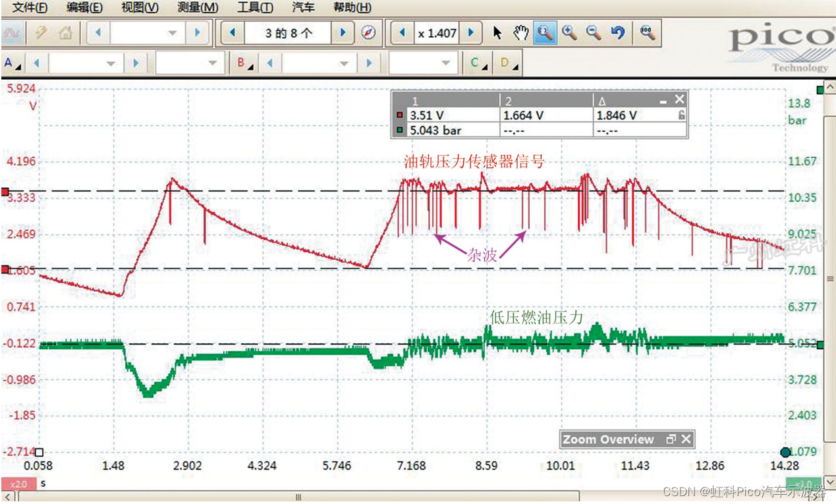This screenshot has height=504, width=836.
Task: Increase horizontal zoom factor x 1.407
Action: pyautogui.click(x=470, y=32)
